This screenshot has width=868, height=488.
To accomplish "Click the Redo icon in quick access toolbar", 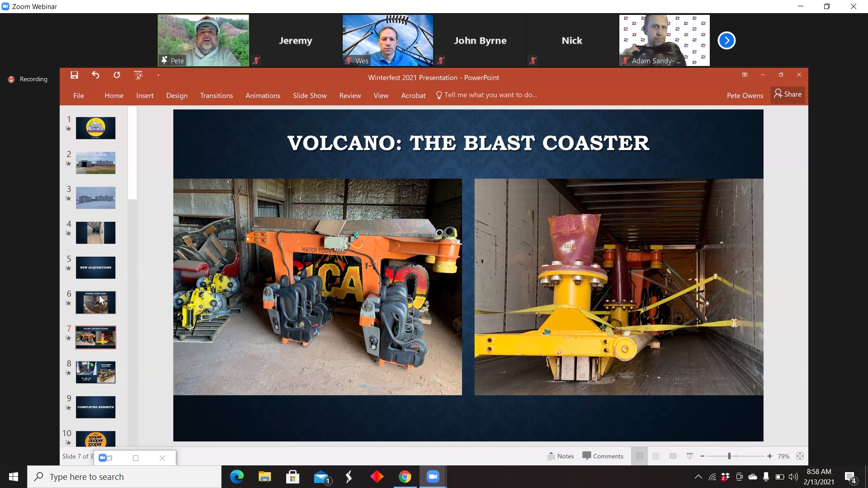I will (x=117, y=75).
